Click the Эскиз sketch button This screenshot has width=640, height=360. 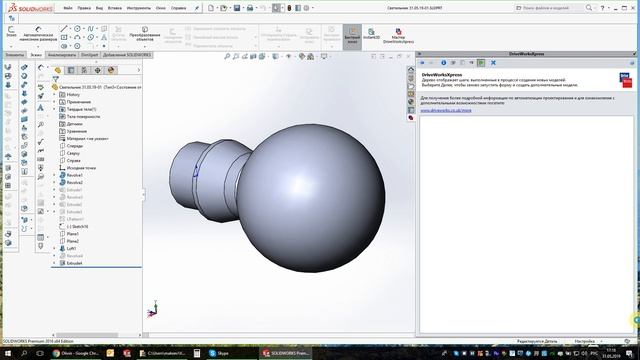(11, 31)
